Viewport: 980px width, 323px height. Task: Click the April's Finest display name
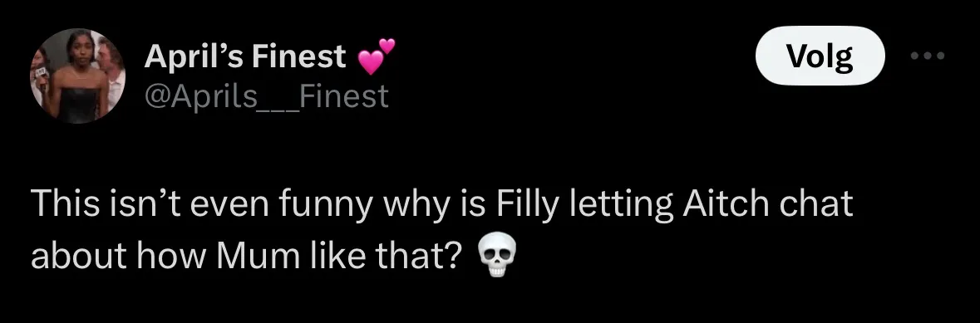pos(245,56)
